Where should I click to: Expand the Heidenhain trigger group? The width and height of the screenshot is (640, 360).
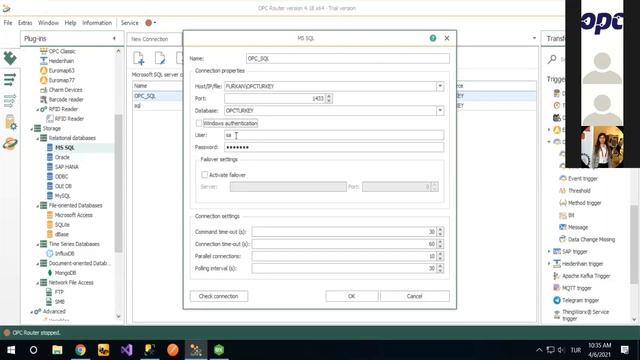(x=549, y=264)
